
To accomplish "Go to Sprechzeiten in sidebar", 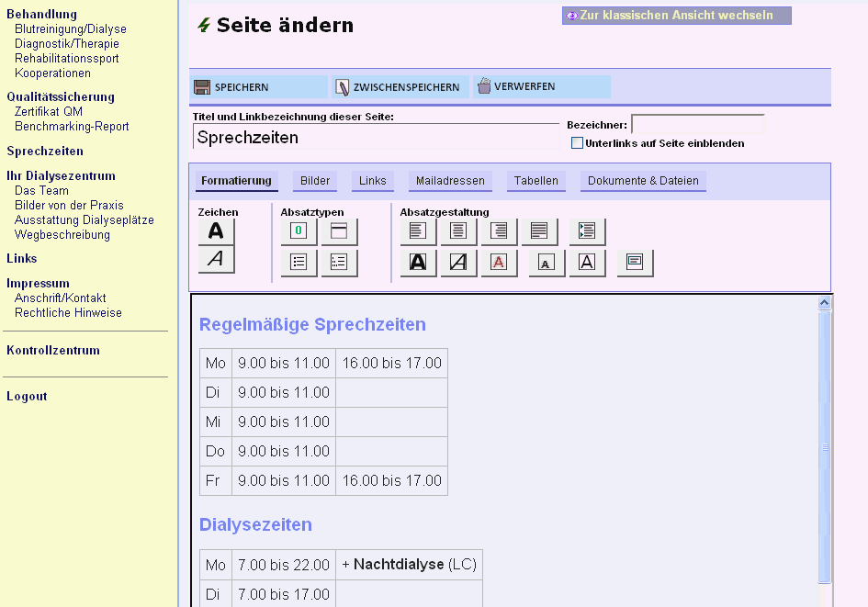I will click(x=45, y=151).
